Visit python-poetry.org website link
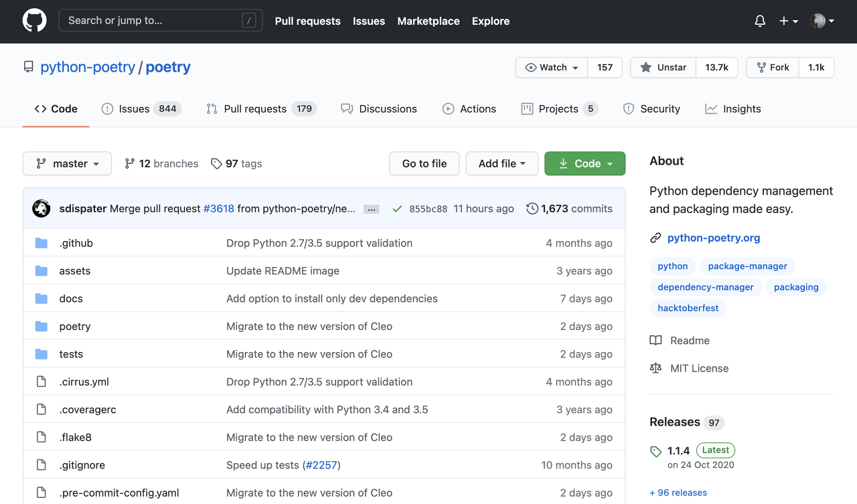The image size is (857, 504). tap(714, 238)
